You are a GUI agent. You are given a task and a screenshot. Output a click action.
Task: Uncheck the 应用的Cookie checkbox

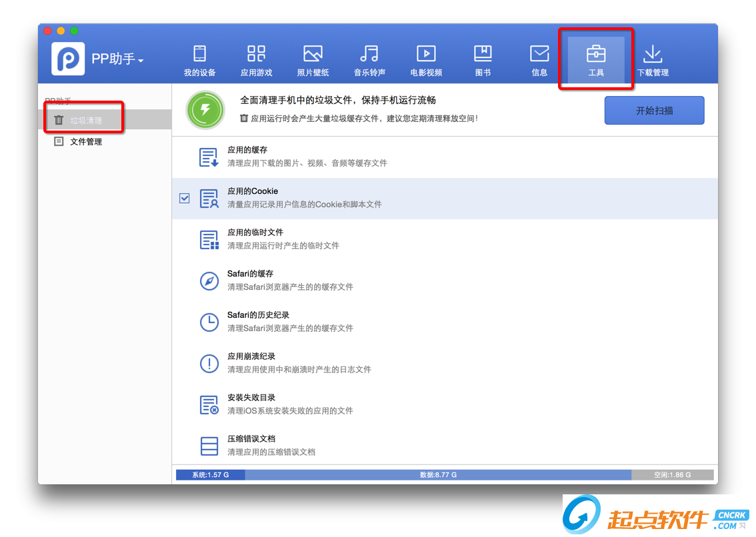[184, 198]
